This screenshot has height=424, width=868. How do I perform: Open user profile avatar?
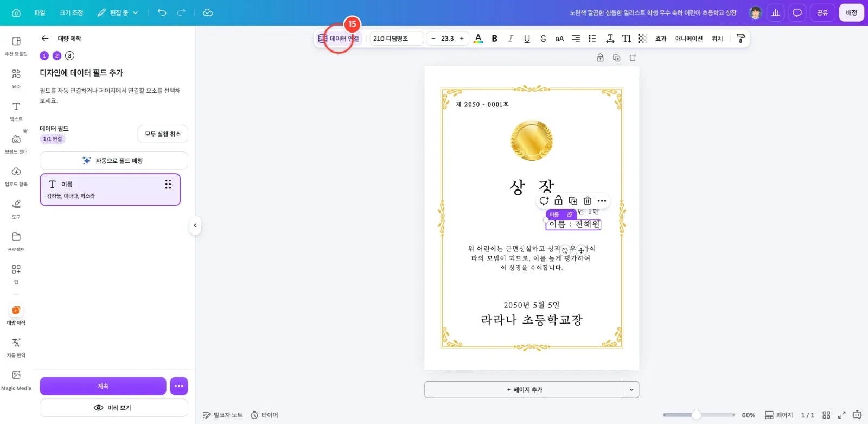point(755,12)
